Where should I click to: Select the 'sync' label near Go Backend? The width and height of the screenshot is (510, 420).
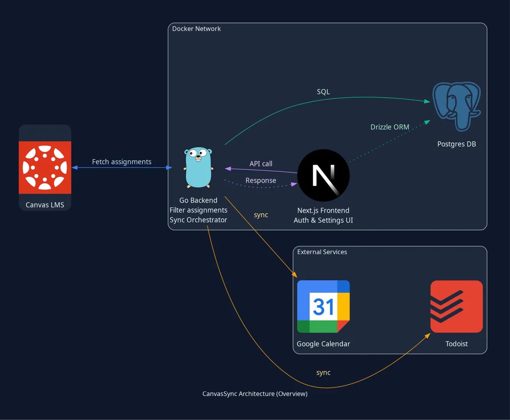pos(261,215)
